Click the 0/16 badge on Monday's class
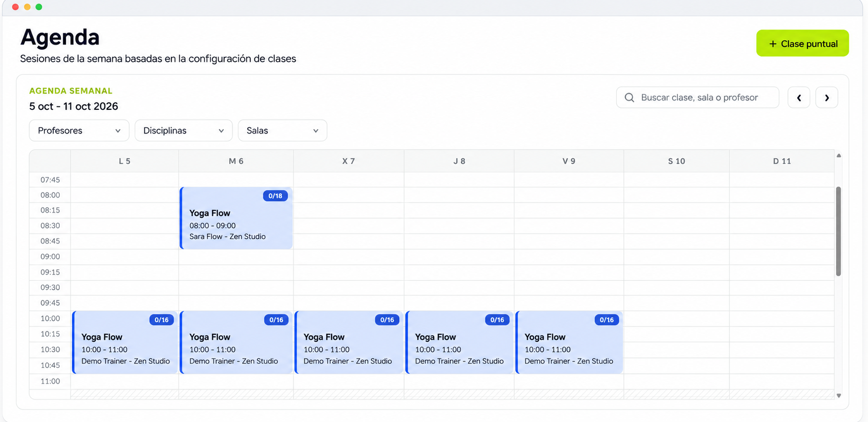Viewport: 868px width, 422px height. click(161, 320)
